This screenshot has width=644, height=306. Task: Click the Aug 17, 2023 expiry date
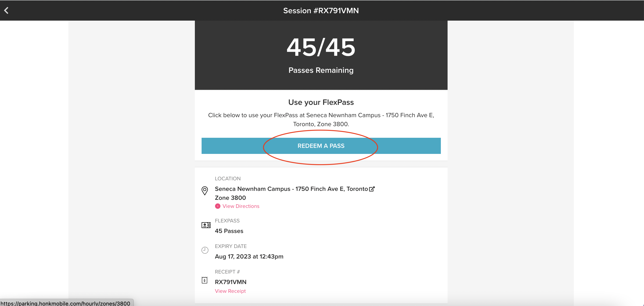(249, 256)
